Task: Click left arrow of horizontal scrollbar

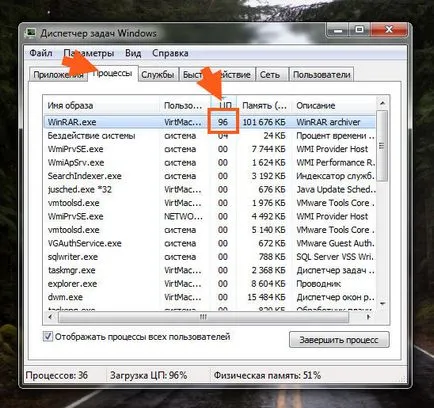Action: pyautogui.click(x=50, y=317)
